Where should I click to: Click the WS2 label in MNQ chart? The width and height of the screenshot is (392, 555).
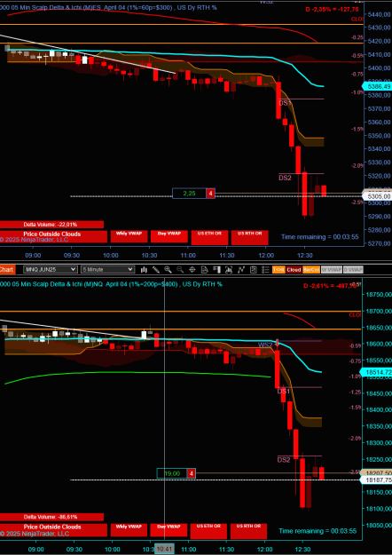tap(265, 345)
